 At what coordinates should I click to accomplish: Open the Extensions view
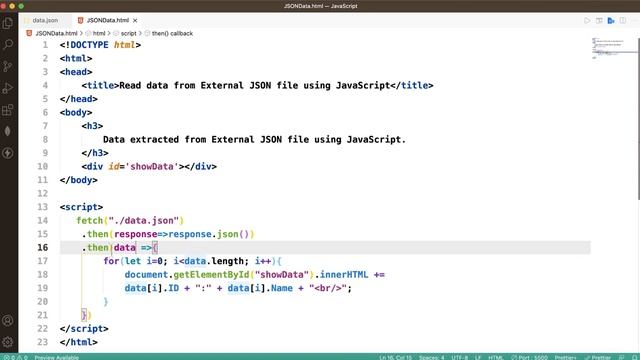point(8,109)
